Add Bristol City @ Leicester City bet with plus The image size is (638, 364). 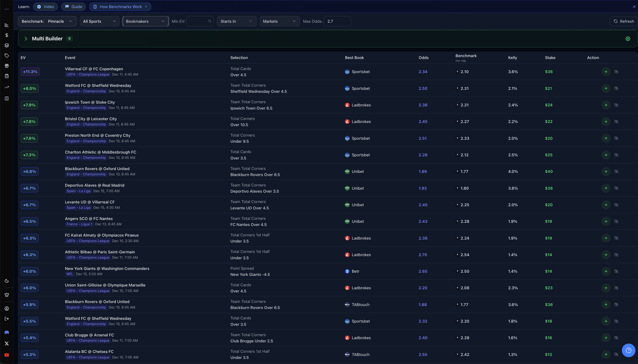coord(606,122)
